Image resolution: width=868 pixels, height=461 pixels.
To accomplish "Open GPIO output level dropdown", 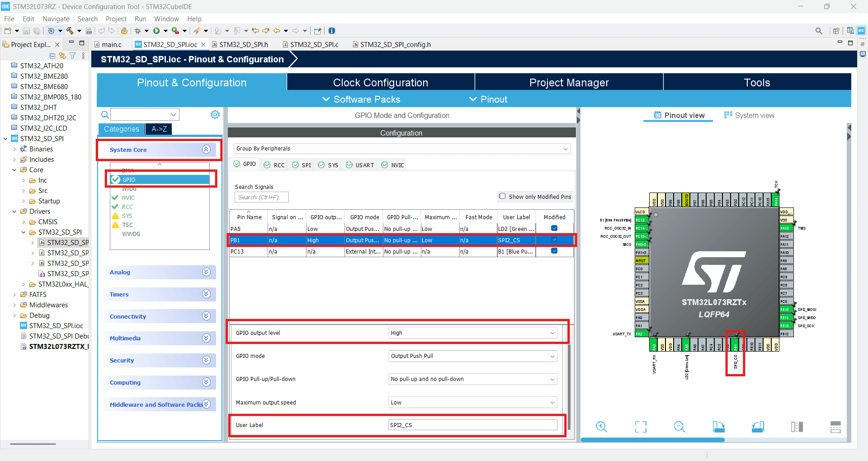I will point(472,333).
